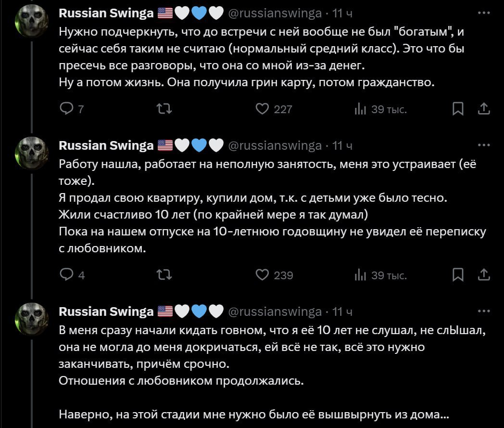Share the second tweet
Image resolution: width=504 pixels, height=428 pixels.
483,275
